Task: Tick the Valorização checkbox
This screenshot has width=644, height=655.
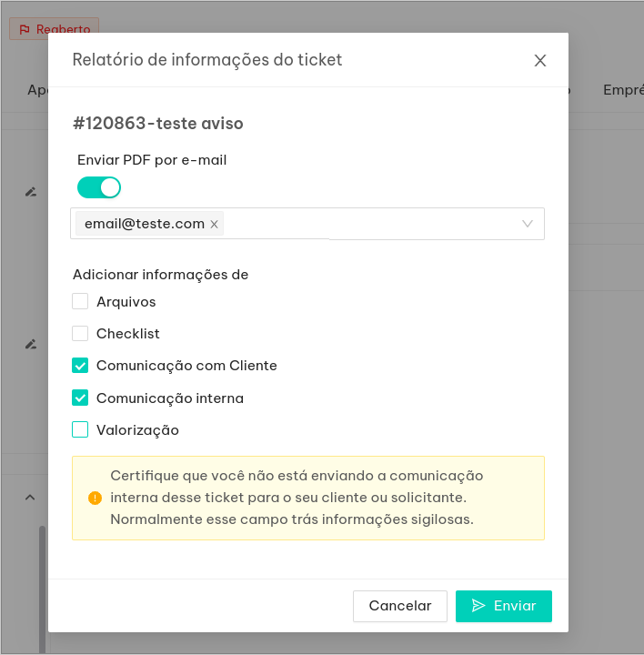Action: [x=80, y=429]
